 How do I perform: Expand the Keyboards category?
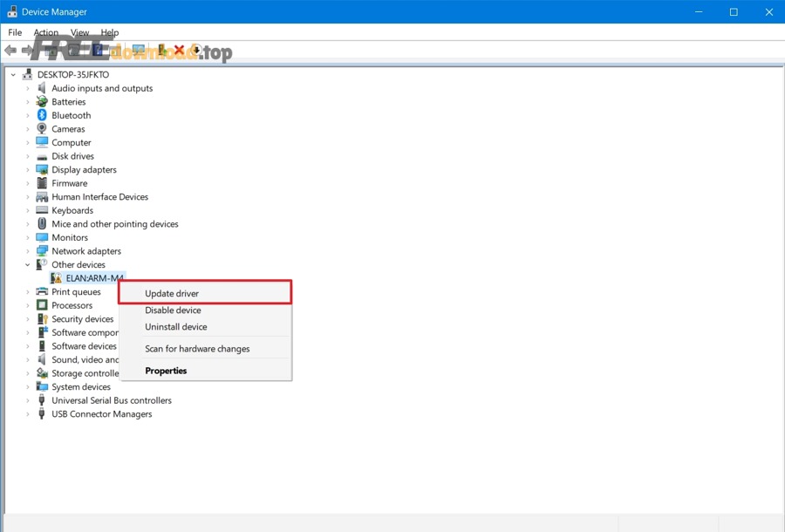[28, 210]
